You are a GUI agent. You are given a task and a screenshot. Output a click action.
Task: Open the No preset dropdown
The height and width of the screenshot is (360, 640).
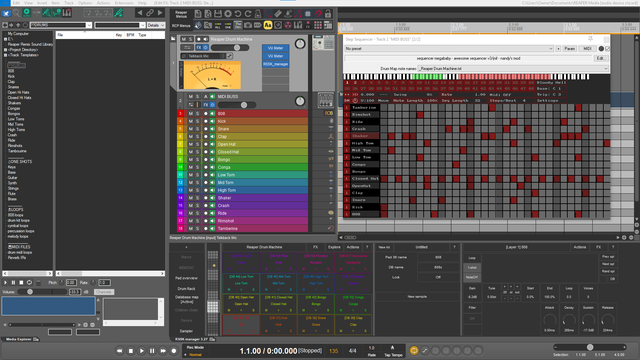449,49
